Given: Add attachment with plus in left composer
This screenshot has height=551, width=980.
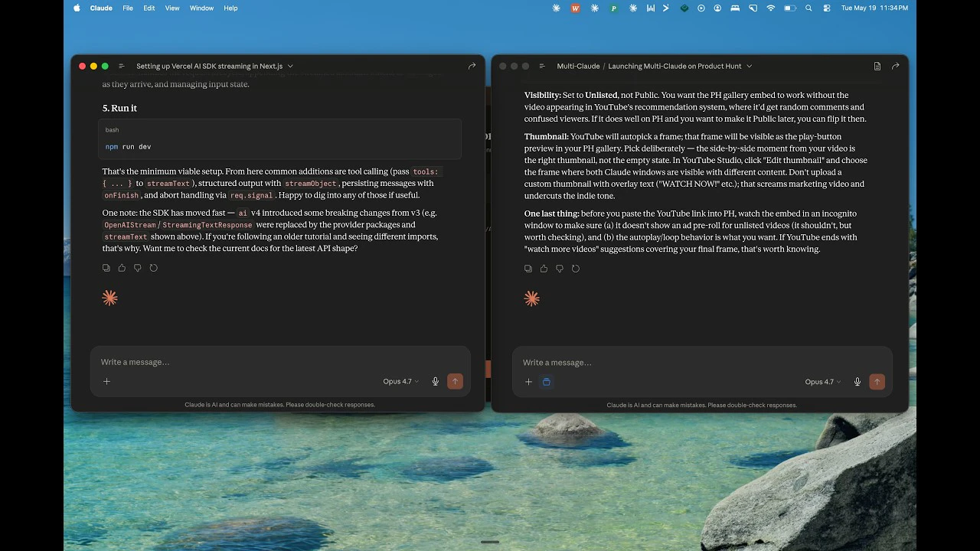Looking at the screenshot, I should click(x=106, y=381).
